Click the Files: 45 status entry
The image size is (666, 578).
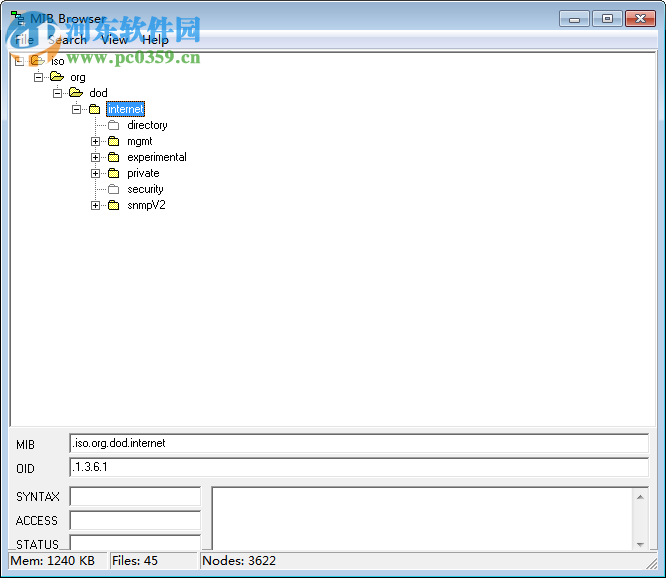pos(153,561)
